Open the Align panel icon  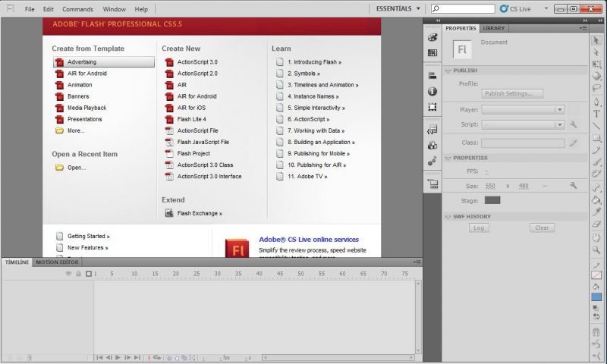click(432, 75)
